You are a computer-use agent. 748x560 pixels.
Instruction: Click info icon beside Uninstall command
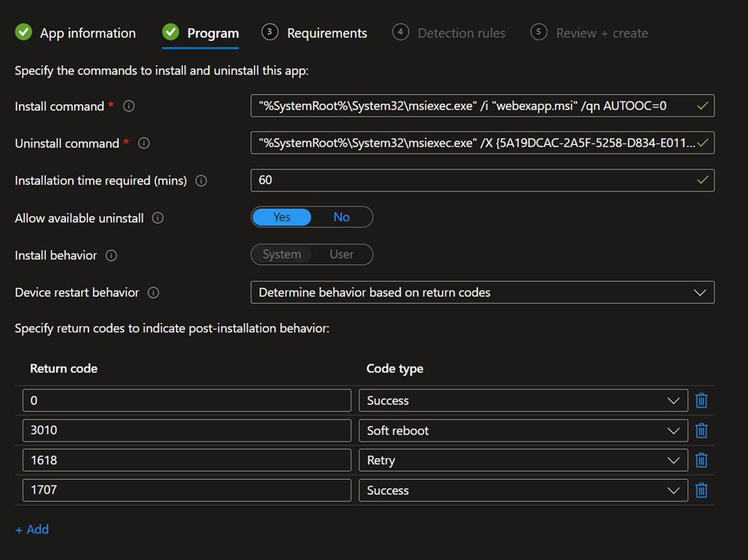point(144,144)
